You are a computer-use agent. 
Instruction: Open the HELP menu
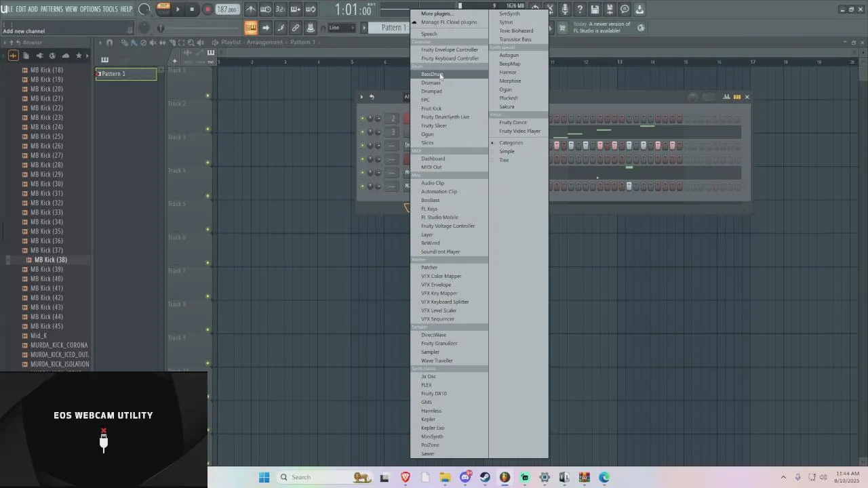tap(126, 9)
